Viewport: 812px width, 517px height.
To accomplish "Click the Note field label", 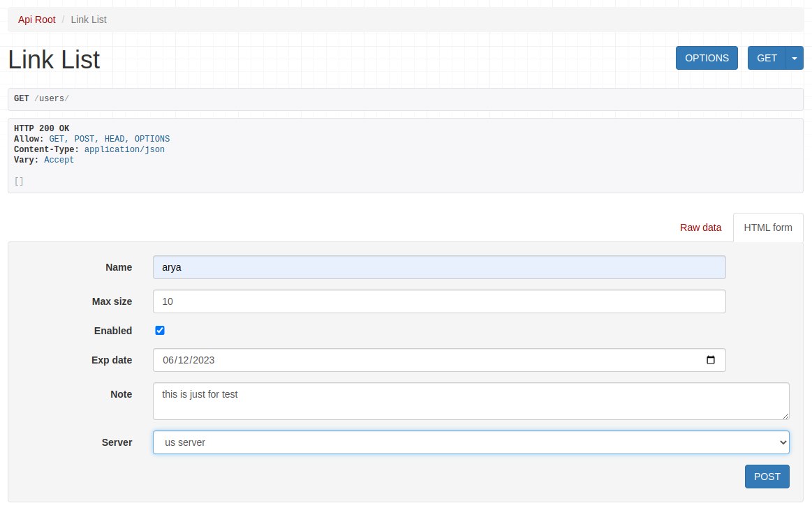I will click(x=121, y=394).
